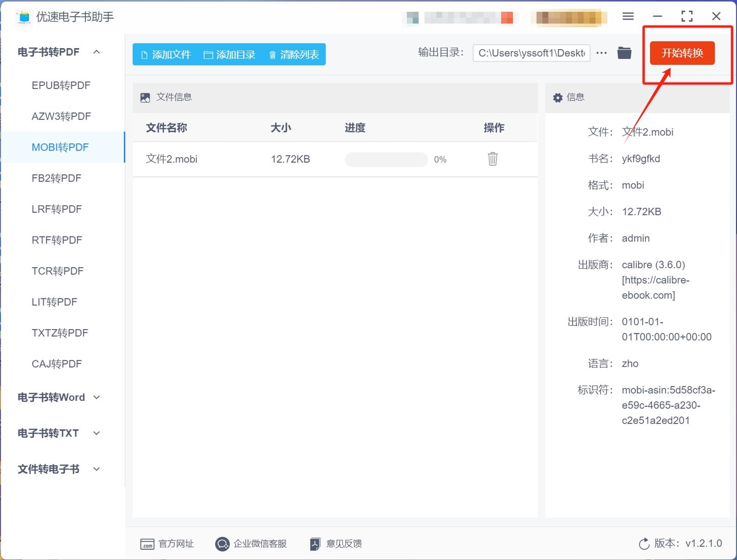Open output folder via folder icon
Screen dimensions: 737x560
tap(624, 53)
